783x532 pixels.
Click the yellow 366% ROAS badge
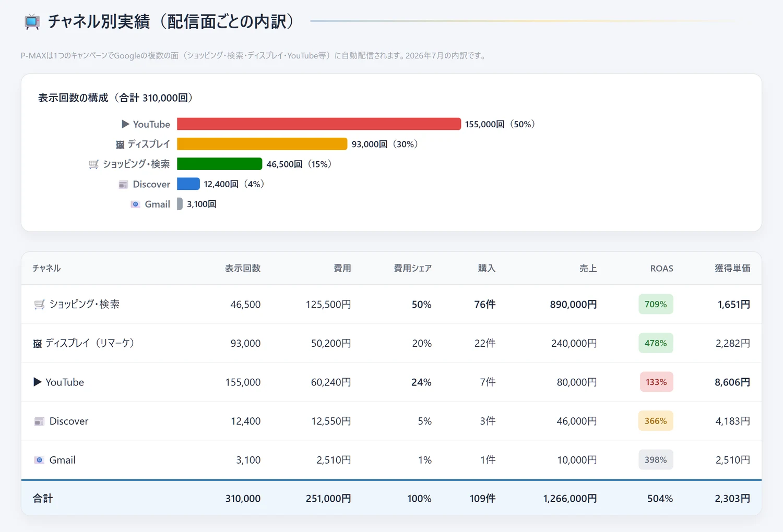click(x=656, y=421)
